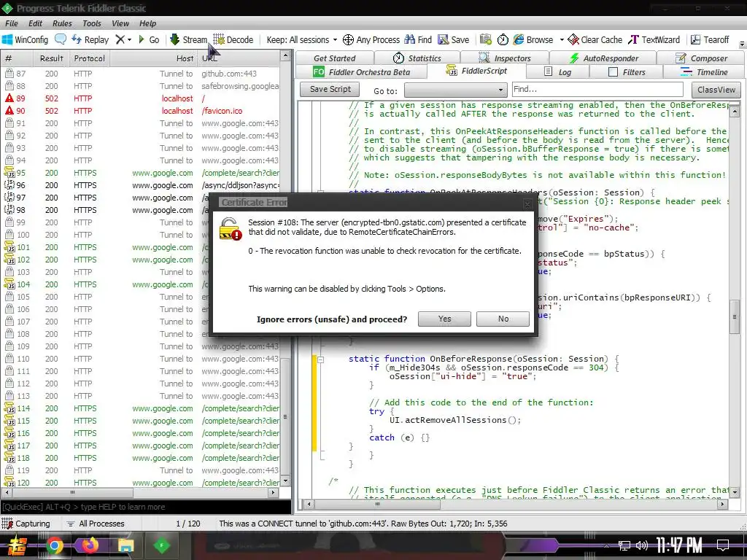Screen dimensions: 747x560
Task: Open Chrome from the taskbar
Action: point(54,545)
